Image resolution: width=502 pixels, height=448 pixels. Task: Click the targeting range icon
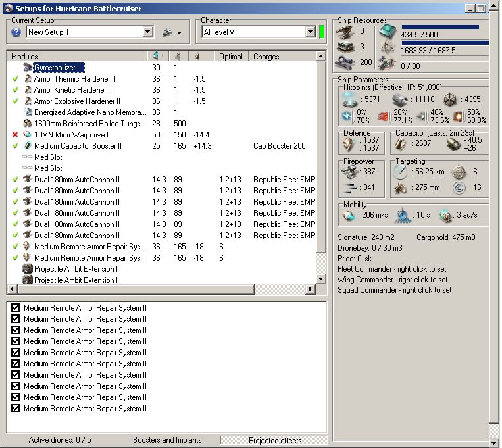point(401,172)
